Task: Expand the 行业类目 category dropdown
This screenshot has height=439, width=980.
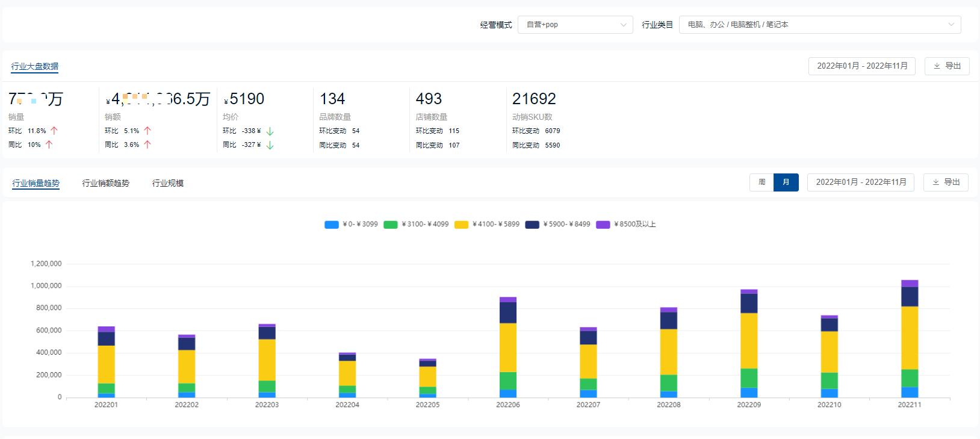Action: (819, 25)
